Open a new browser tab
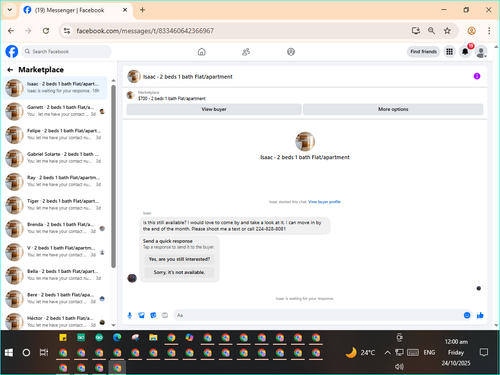500x375 pixels. 142,10
